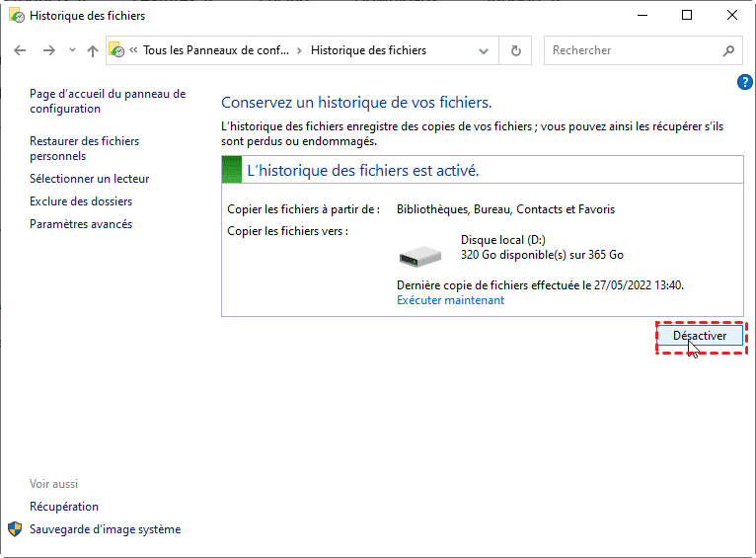Open the address bar history dropdown
Image resolution: width=756 pixels, height=558 pixels.
484,50
